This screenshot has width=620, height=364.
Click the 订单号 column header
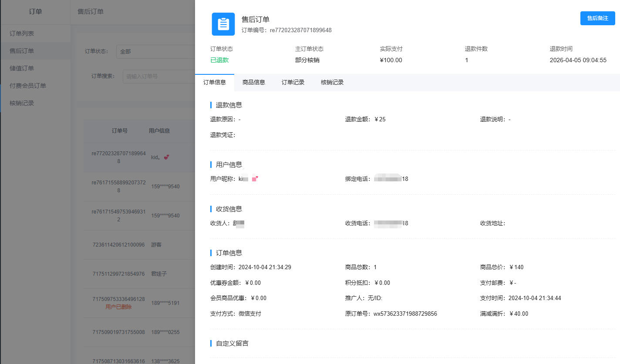tap(119, 130)
